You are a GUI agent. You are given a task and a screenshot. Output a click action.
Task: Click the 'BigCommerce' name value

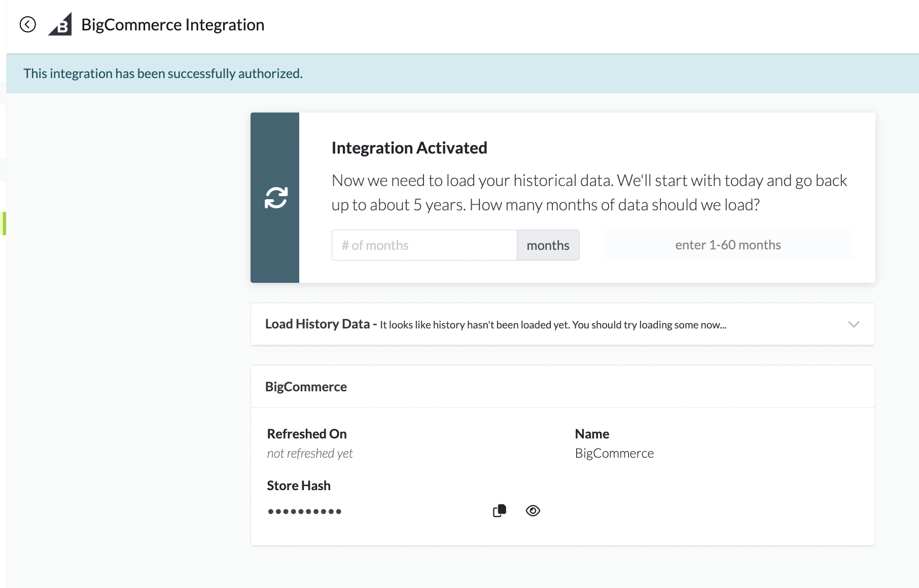point(614,453)
